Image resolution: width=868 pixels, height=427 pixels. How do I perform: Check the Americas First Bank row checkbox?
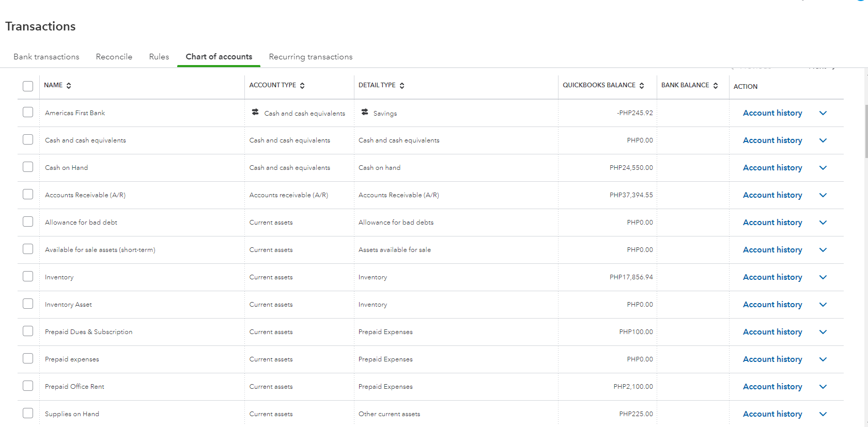(28, 112)
